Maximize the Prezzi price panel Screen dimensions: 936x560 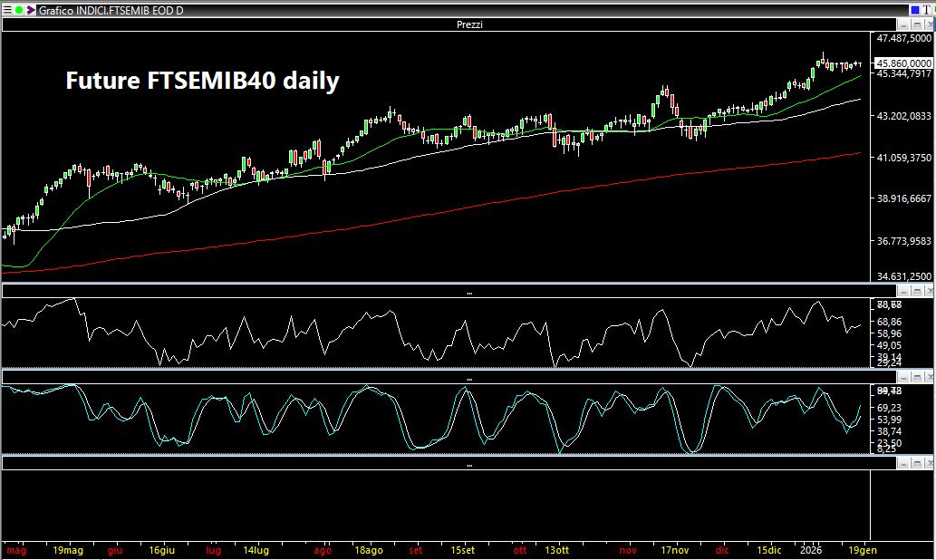[x=916, y=24]
